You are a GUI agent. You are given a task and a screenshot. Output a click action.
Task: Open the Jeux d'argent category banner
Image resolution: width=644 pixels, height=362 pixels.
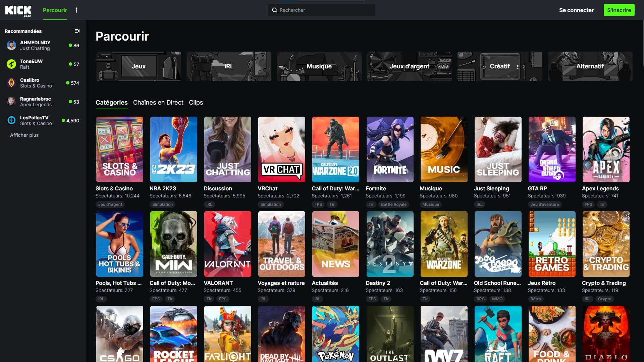coord(409,66)
